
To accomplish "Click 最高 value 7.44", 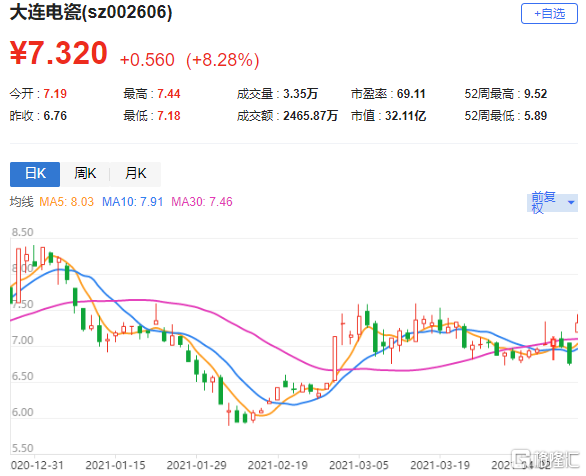I will (169, 93).
